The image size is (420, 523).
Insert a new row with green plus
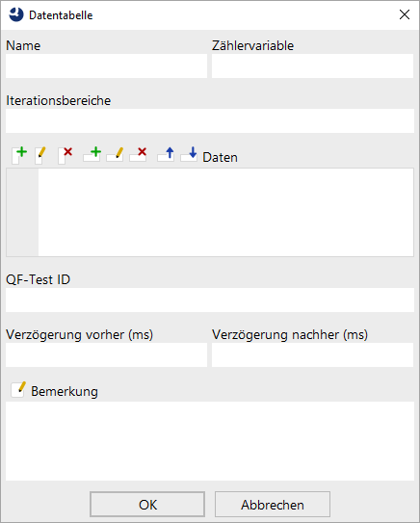(x=92, y=154)
